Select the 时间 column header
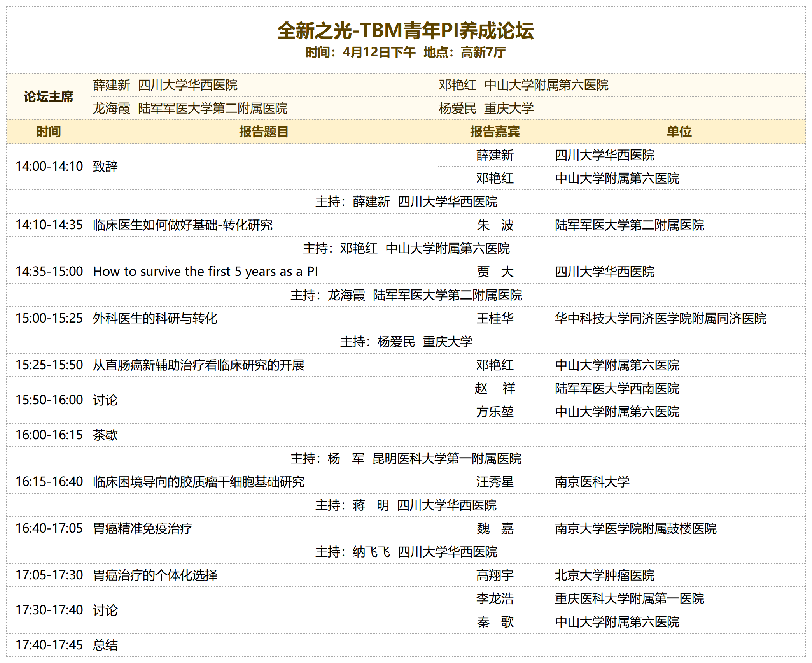Screen dimensions: 812x663 49,132
